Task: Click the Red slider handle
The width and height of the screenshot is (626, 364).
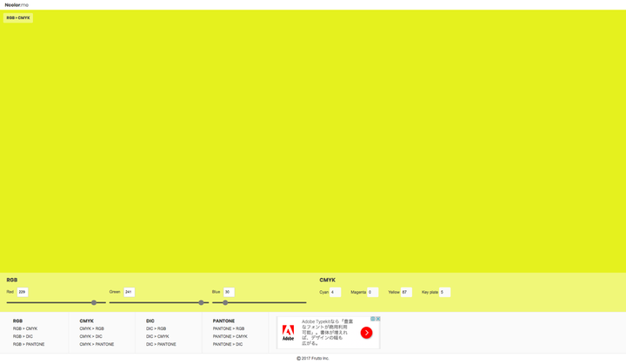Action: pyautogui.click(x=94, y=302)
